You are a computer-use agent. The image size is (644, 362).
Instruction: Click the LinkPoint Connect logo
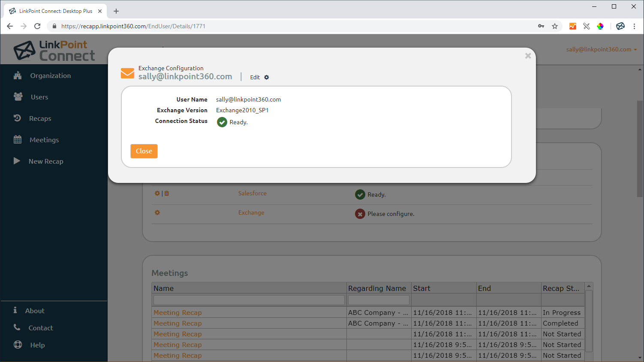(x=54, y=51)
